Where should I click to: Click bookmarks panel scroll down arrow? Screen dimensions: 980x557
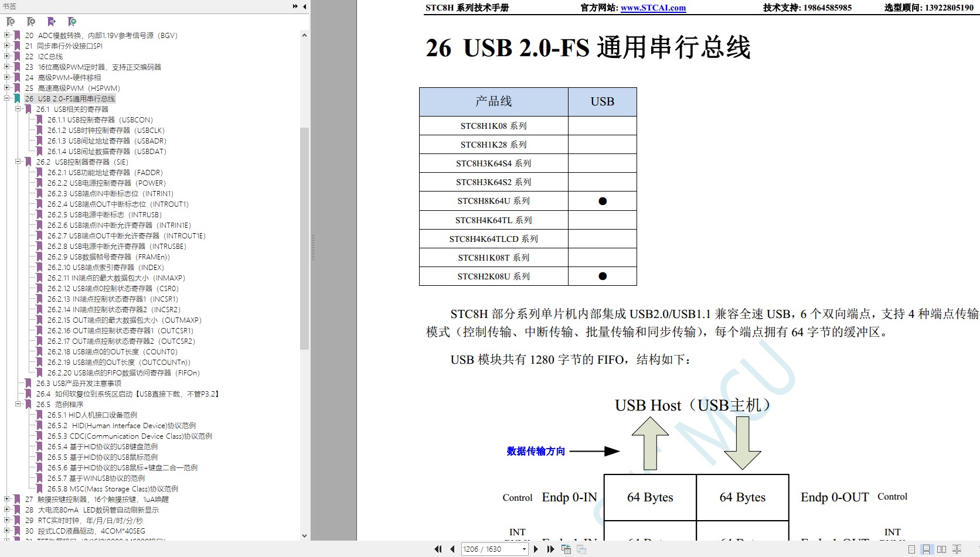click(304, 535)
